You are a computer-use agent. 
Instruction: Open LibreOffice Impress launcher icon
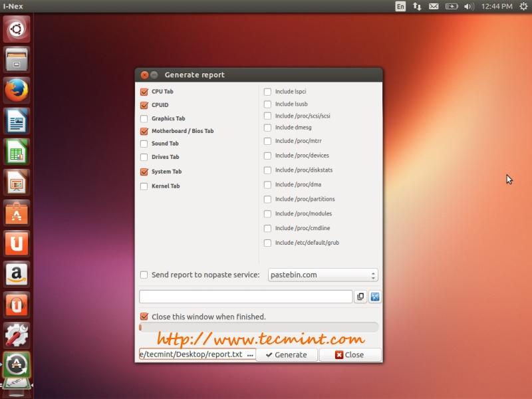tap(17, 182)
